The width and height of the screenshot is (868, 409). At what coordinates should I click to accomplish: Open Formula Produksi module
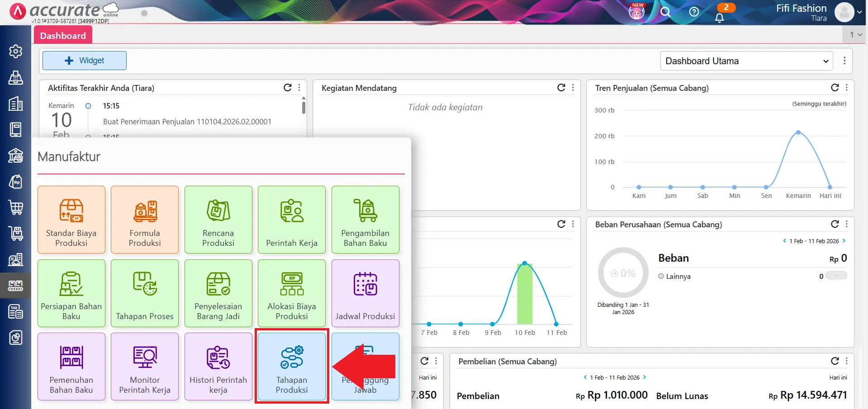pyautogui.click(x=145, y=220)
